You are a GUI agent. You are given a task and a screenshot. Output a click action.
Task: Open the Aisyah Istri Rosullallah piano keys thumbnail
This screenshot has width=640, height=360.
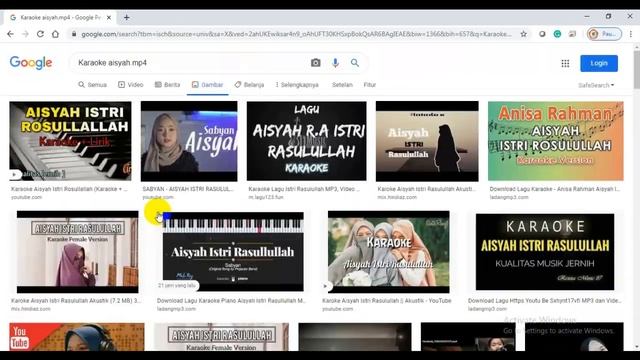pyautogui.click(x=71, y=141)
